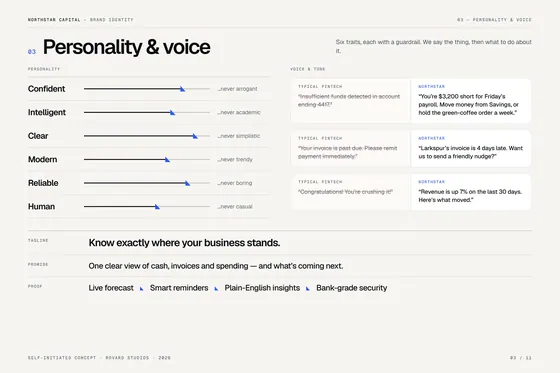The width and height of the screenshot is (560, 373).
Task: Select the Northstar Larkspur invoice card
Action: (470, 149)
